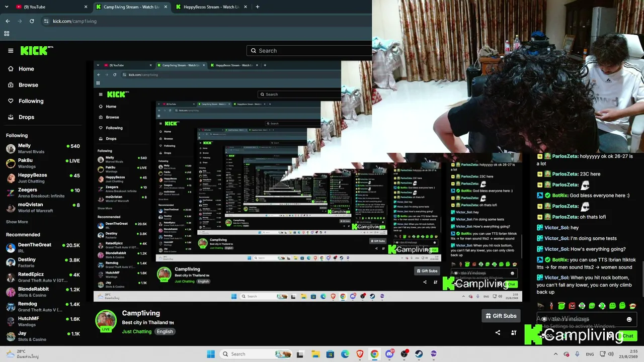Image resolution: width=644 pixels, height=362 pixels.
Task: Switch to Chrome in the taskbar
Action: point(374,354)
